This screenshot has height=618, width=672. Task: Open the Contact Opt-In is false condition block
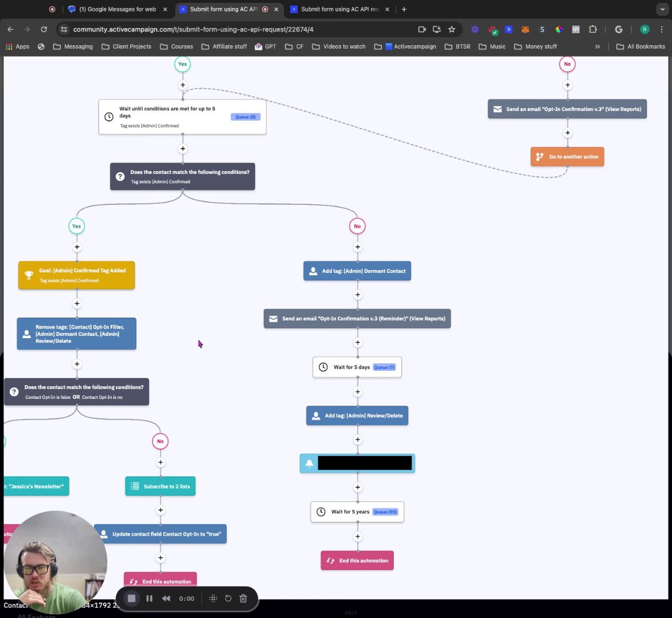pos(76,392)
